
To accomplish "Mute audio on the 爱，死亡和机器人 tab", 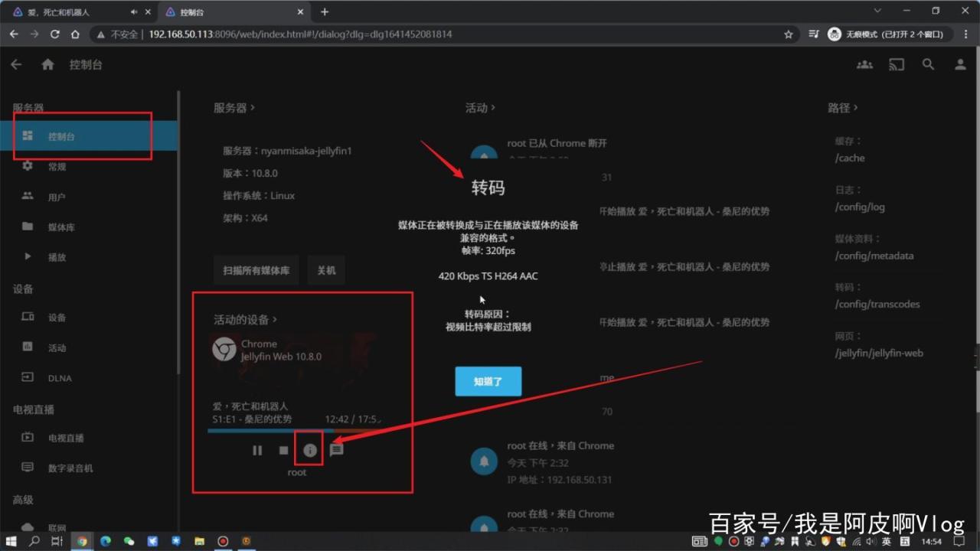I will point(134,11).
